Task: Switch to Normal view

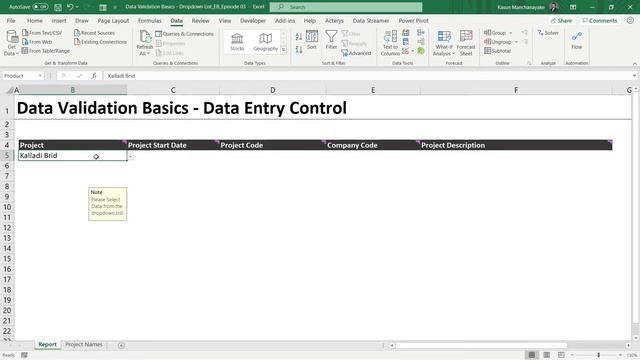Action: point(531,355)
